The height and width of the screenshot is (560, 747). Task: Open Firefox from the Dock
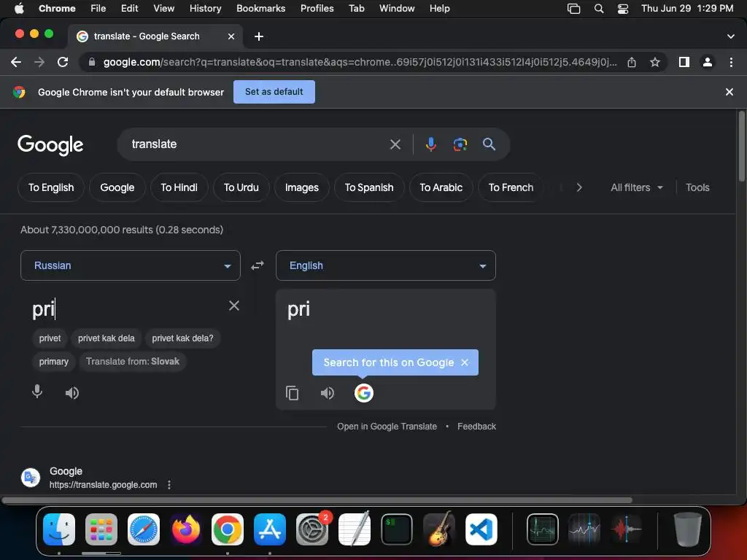[186, 529]
